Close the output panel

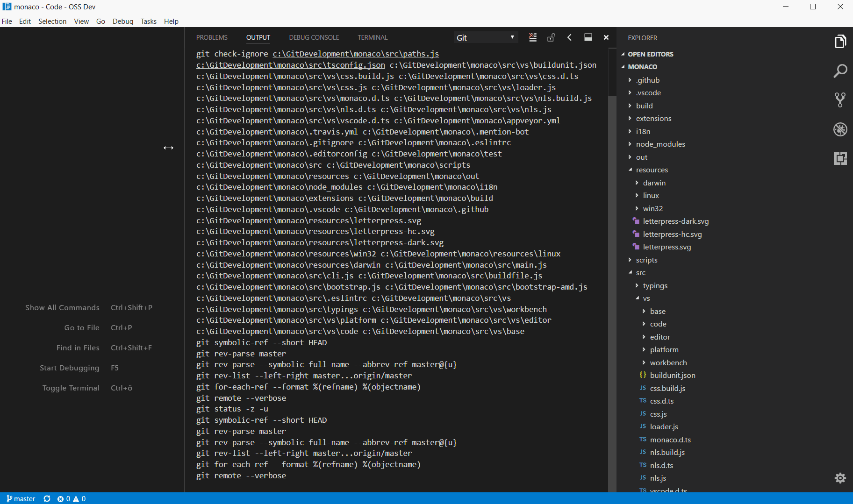pos(606,37)
